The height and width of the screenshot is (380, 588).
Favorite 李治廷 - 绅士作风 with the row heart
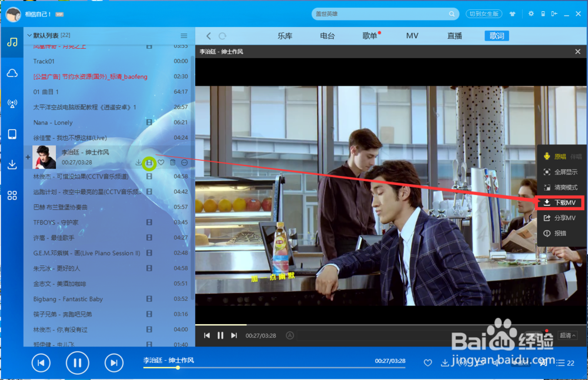161,162
